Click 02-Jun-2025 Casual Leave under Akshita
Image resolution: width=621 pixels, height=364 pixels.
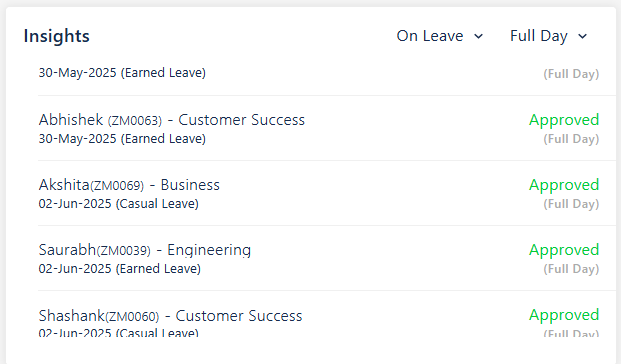[x=118, y=204]
